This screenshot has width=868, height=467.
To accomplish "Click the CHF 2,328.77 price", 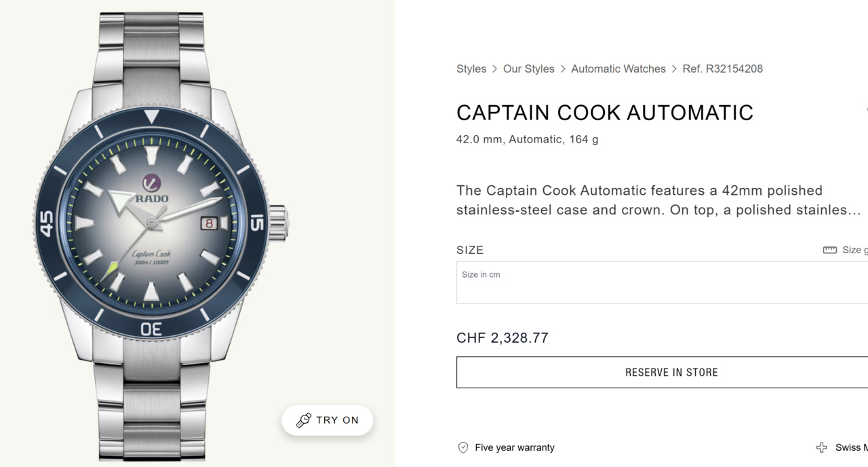I will [x=502, y=338].
